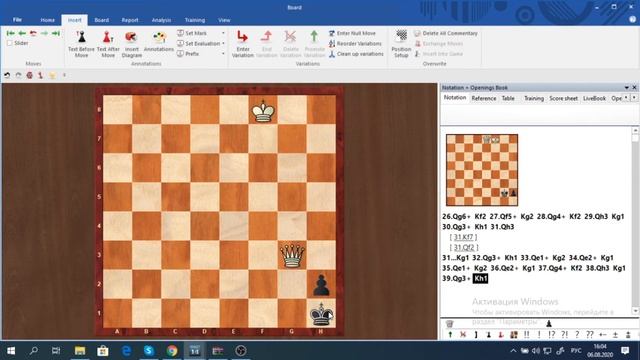Select Reference tab in notation pane
The width and height of the screenshot is (640, 360).
[x=484, y=98]
